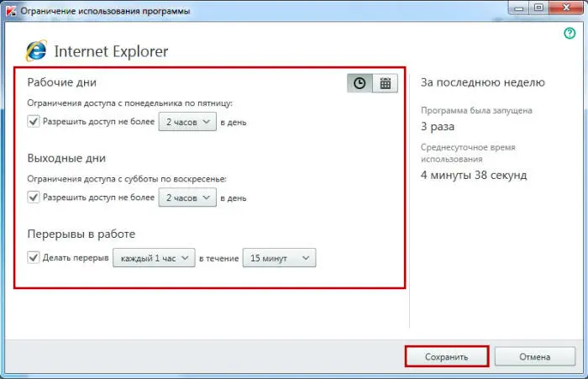This screenshot has height=379, width=588.
Task: Click the 'с понедельника по пятницу' description
Action: tap(129, 103)
